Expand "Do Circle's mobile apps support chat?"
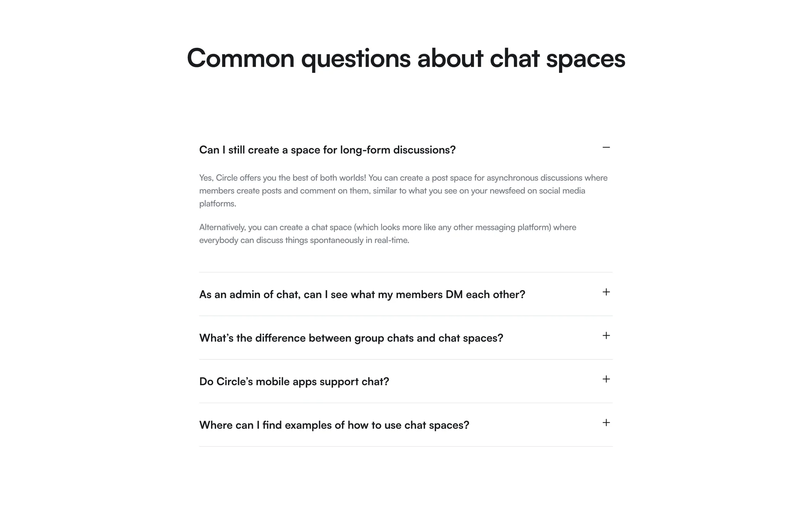 pos(294,382)
